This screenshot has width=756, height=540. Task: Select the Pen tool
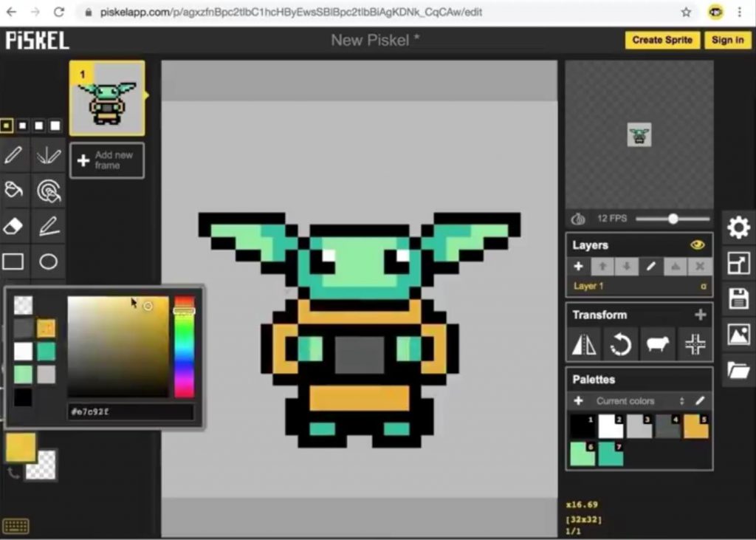pos(13,155)
